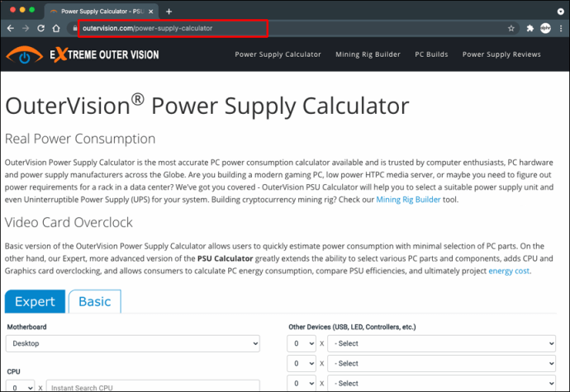The image size is (570, 392).
Task: Click the bold PSU Calculator text
Action: coord(225,258)
